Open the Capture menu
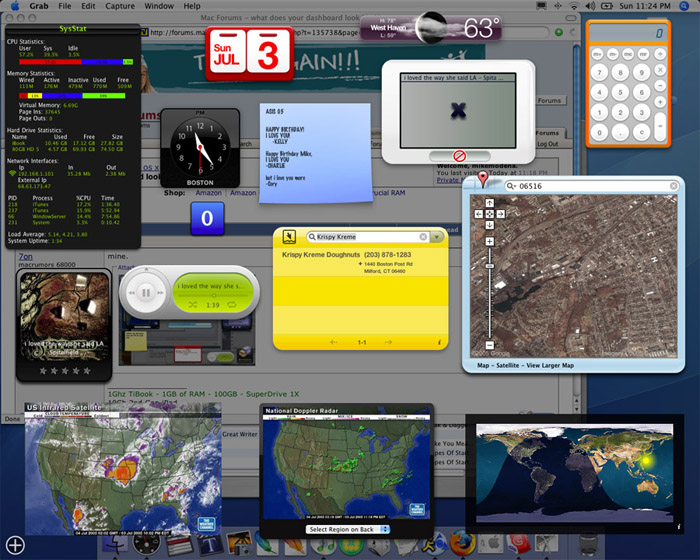The image size is (700, 560). pos(120,6)
